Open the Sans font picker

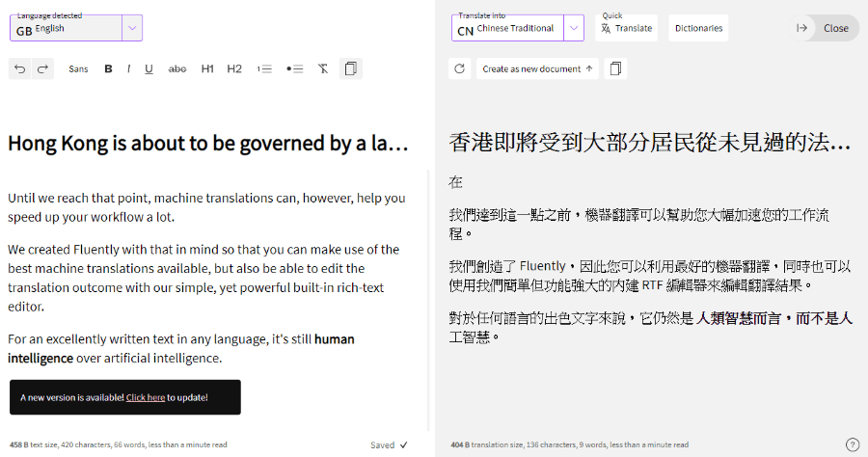click(x=78, y=68)
